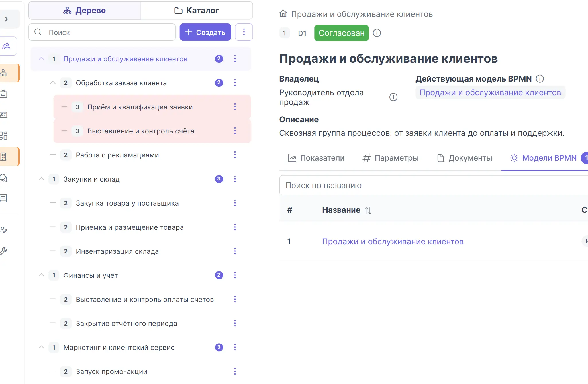Open Продажи и обслуживание клиентов model in table

pos(393,241)
